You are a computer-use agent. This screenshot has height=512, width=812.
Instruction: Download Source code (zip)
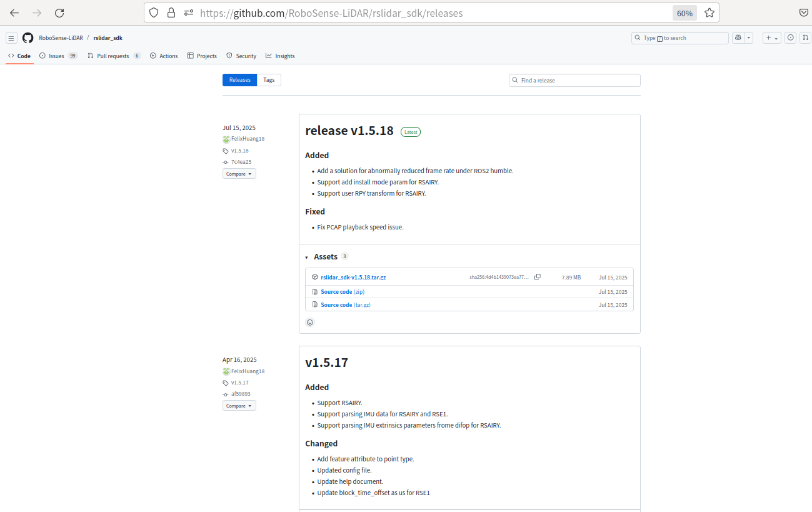tap(343, 292)
